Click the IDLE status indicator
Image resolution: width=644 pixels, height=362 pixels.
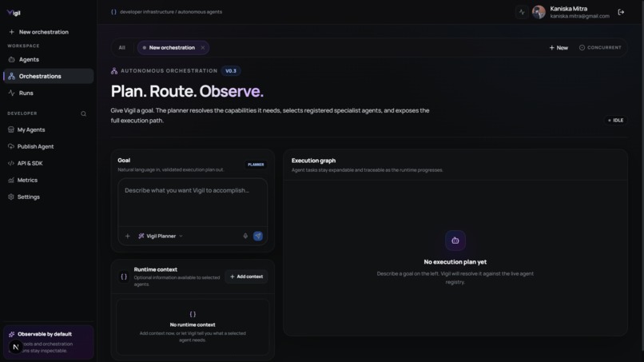[x=616, y=121]
